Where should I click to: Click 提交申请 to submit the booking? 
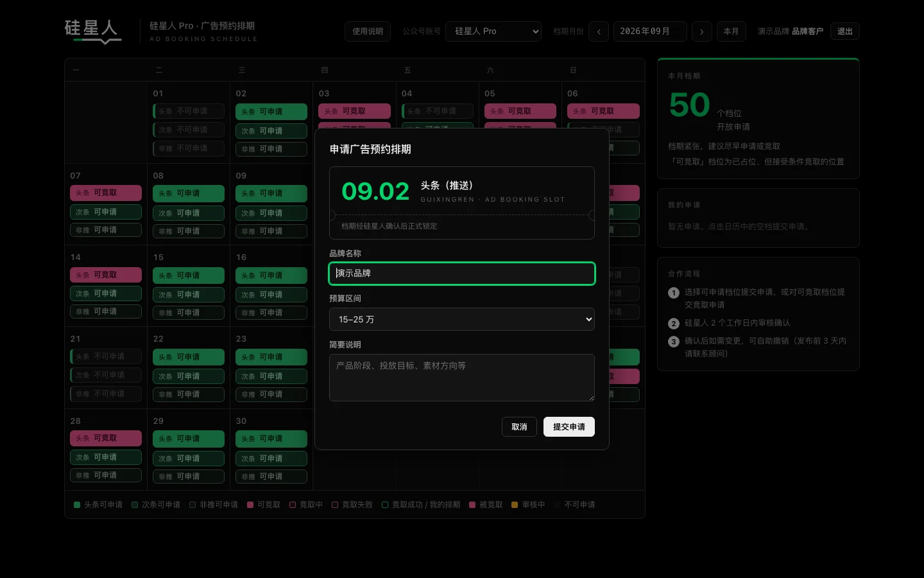tap(569, 427)
